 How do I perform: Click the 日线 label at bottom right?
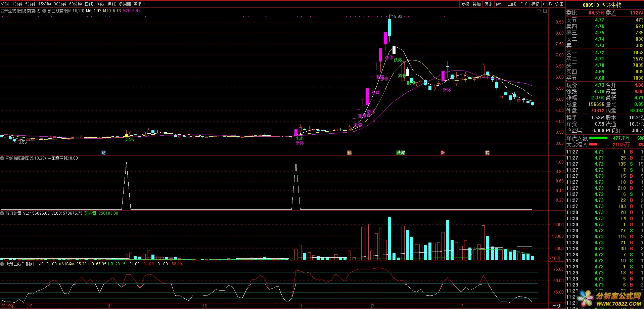[557, 306]
